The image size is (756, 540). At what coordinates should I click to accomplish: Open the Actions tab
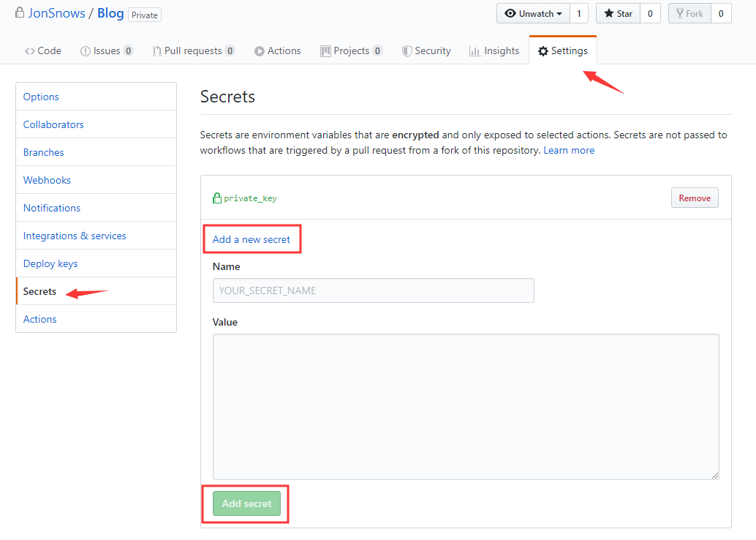pyautogui.click(x=278, y=51)
